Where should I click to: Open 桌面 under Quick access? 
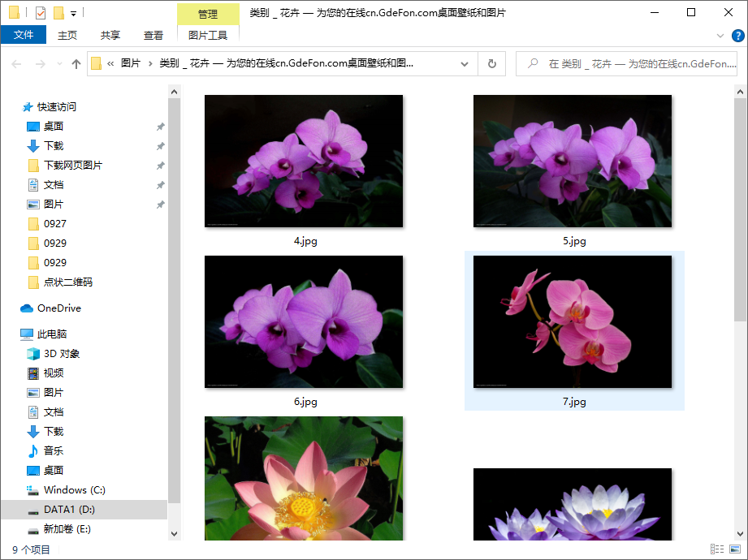[54, 127]
